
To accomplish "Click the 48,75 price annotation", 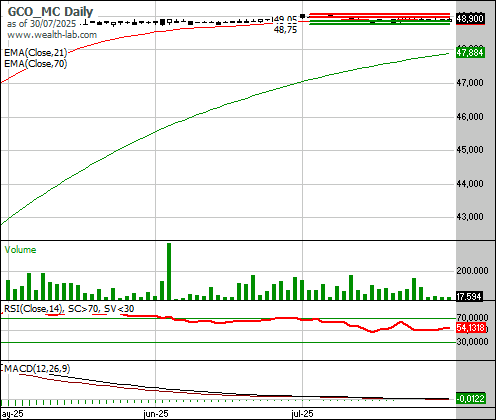I will point(285,30).
